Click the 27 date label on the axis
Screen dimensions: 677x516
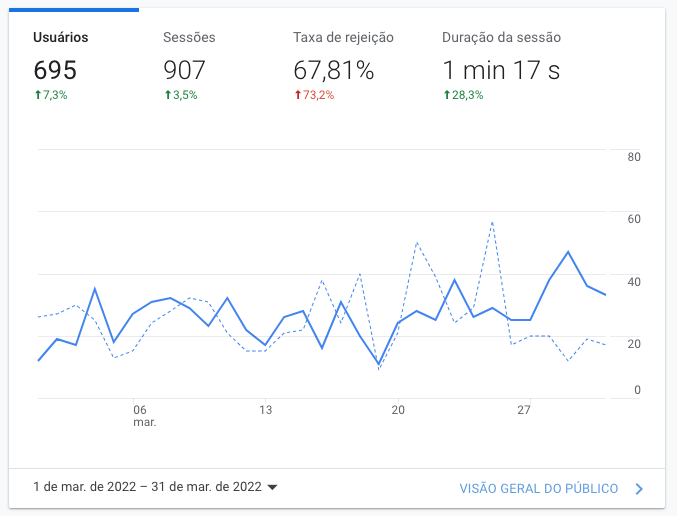coord(523,409)
